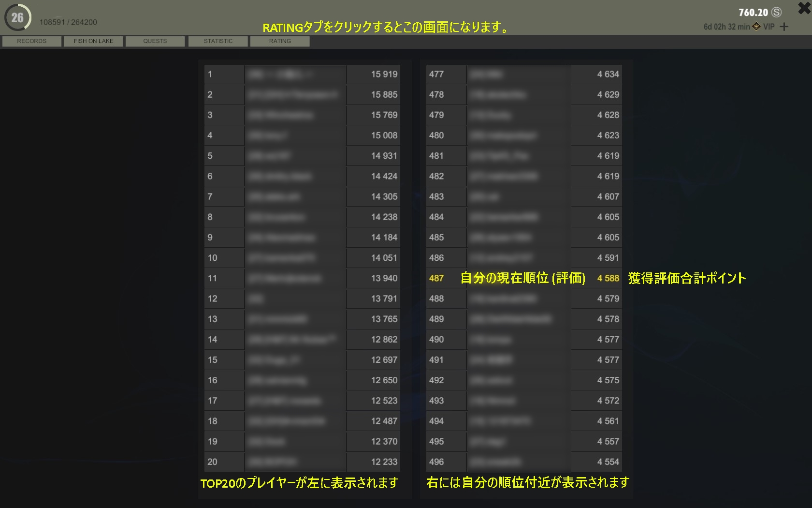Select rank 1 row with 15 919 points

pos(302,75)
